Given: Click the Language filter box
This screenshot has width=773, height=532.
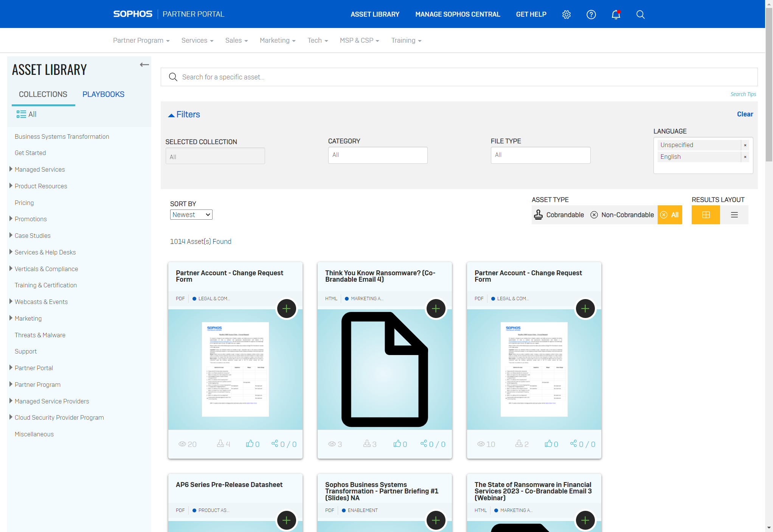Looking at the screenshot, I should tap(703, 155).
